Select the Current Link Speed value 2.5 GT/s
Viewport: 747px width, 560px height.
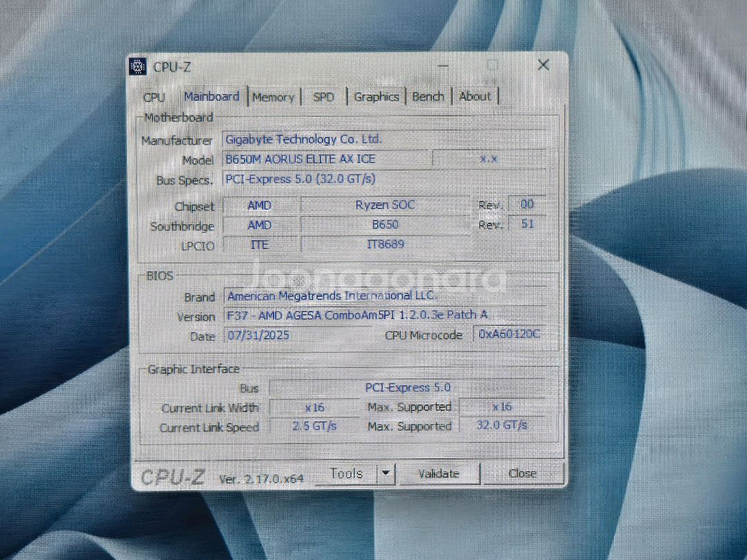pyautogui.click(x=314, y=427)
